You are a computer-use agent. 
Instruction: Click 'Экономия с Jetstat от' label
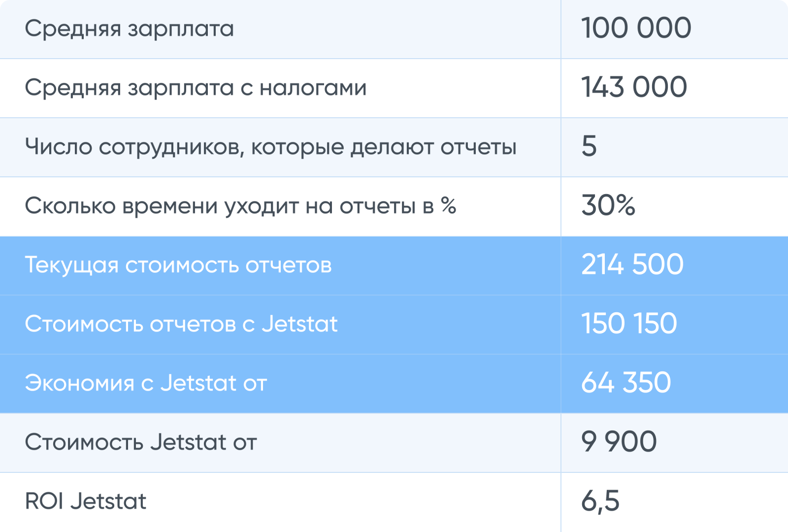click(146, 383)
